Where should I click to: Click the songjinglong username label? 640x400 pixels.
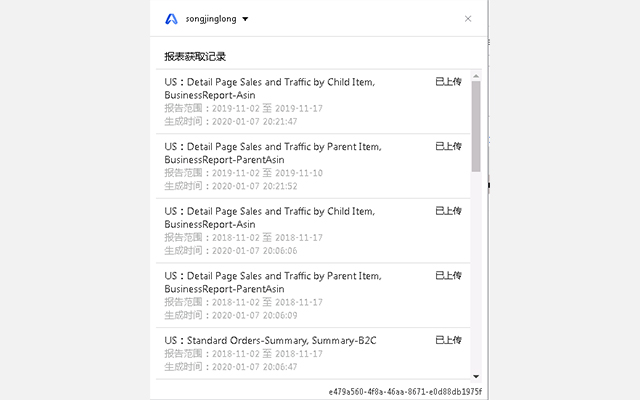coord(212,19)
